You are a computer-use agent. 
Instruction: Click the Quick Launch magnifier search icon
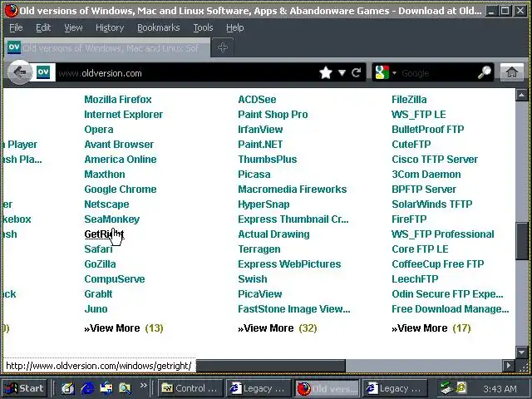[126, 388]
